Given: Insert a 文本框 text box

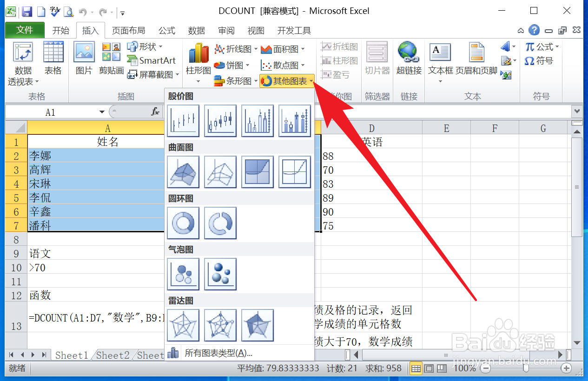Looking at the screenshot, I should point(440,64).
